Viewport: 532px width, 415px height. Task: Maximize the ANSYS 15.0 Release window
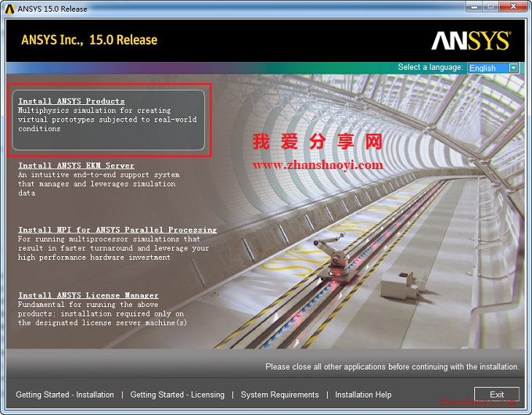tap(491, 6)
